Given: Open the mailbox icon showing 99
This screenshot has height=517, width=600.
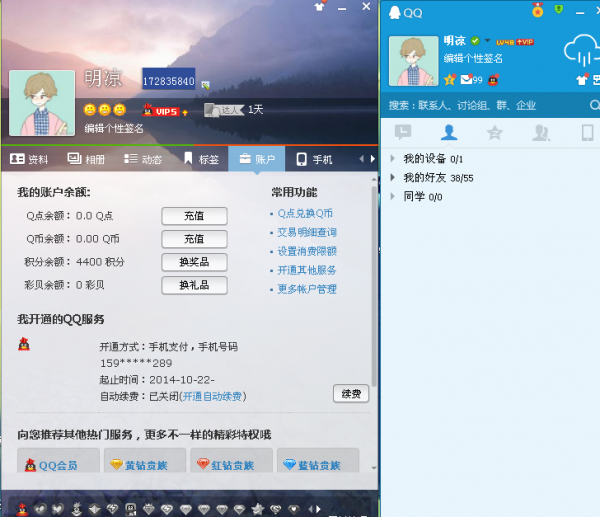Looking at the screenshot, I should point(471,80).
